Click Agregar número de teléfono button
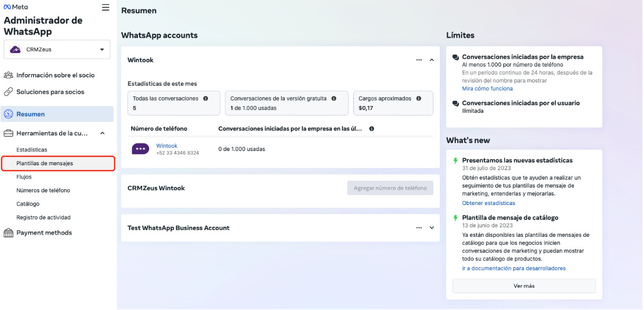The width and height of the screenshot is (644, 310). [390, 188]
